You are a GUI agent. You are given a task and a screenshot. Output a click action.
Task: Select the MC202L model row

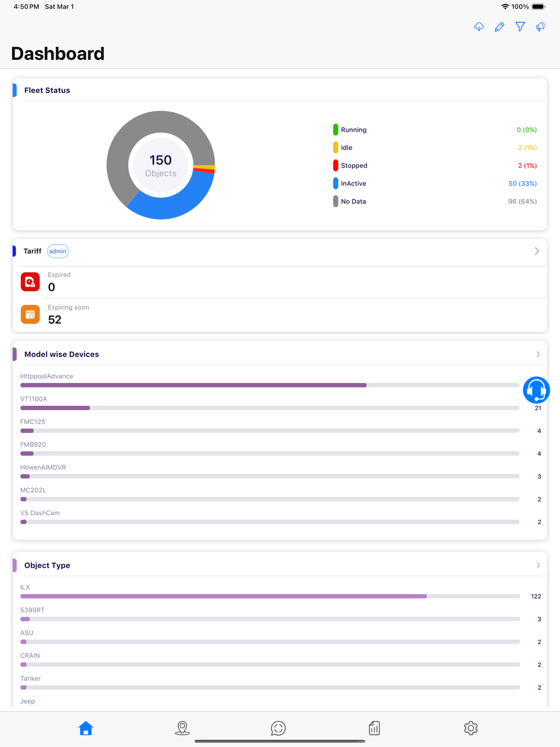click(x=280, y=495)
